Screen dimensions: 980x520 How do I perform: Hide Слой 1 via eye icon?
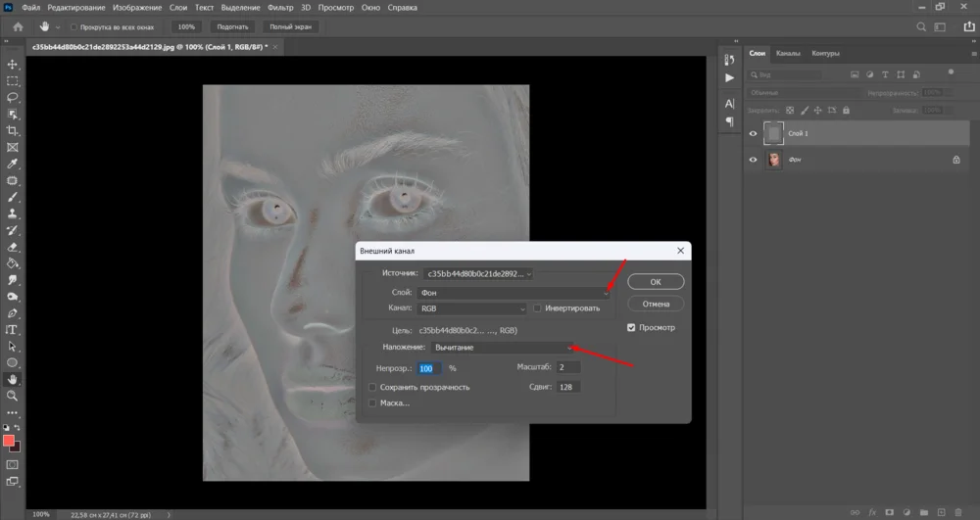[x=754, y=133]
